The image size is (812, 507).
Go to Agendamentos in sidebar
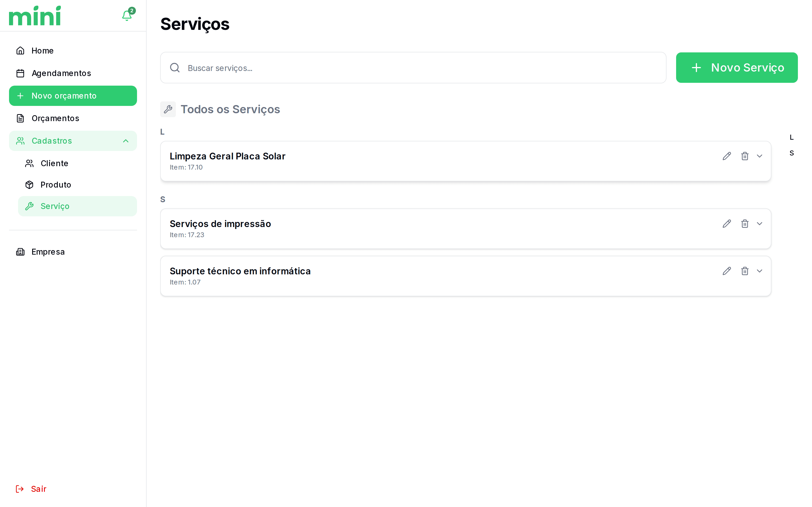tap(61, 73)
